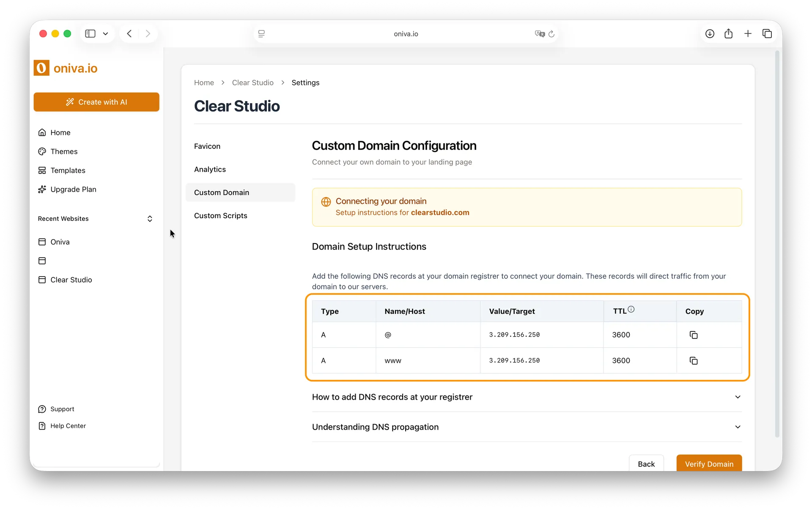Click the Create with AI button
The height and width of the screenshot is (510, 812).
96,102
